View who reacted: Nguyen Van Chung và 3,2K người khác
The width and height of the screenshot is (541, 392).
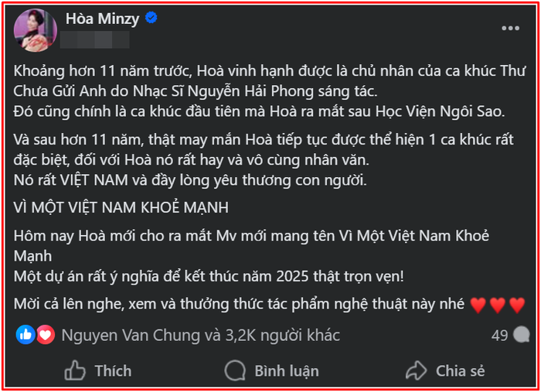(x=200, y=336)
